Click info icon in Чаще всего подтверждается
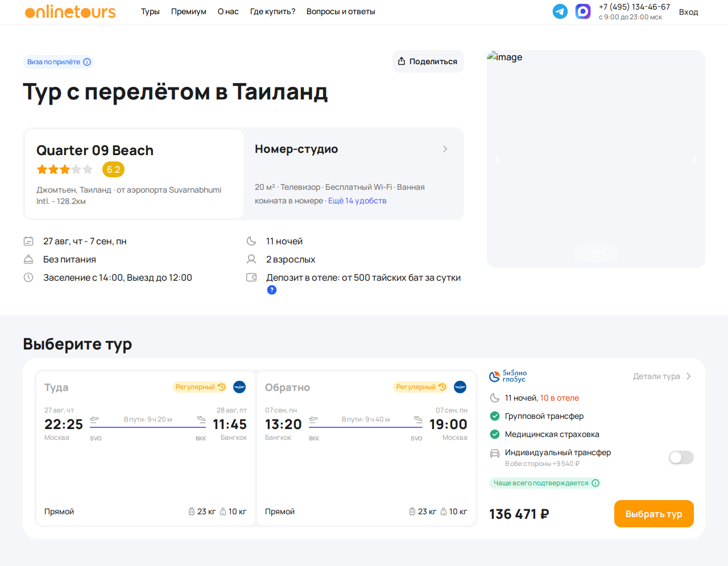 click(x=595, y=483)
